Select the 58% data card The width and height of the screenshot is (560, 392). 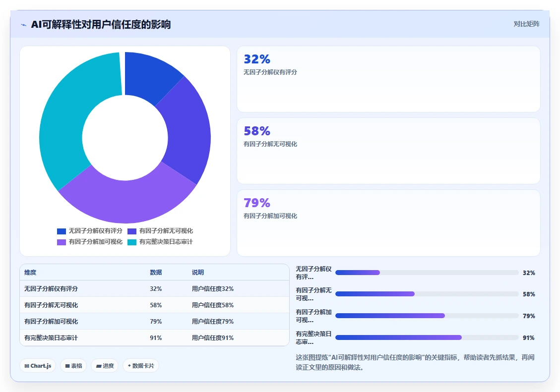click(388, 151)
